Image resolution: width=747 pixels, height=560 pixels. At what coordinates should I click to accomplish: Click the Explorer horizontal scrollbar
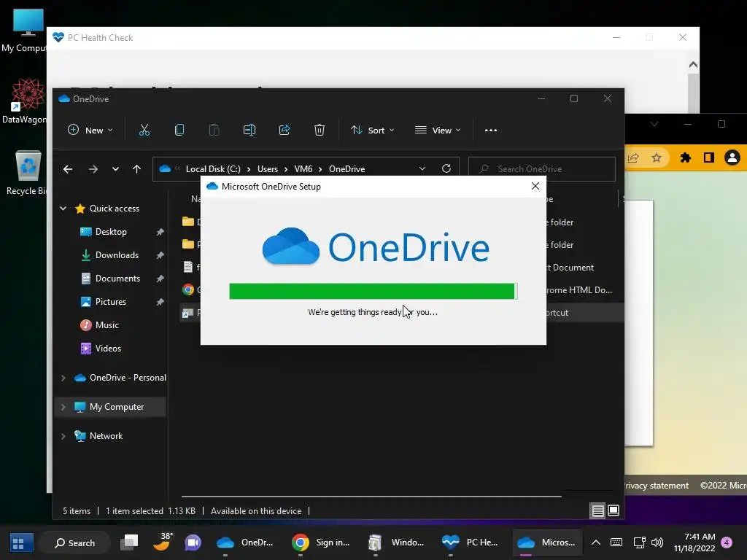[x=371, y=496]
